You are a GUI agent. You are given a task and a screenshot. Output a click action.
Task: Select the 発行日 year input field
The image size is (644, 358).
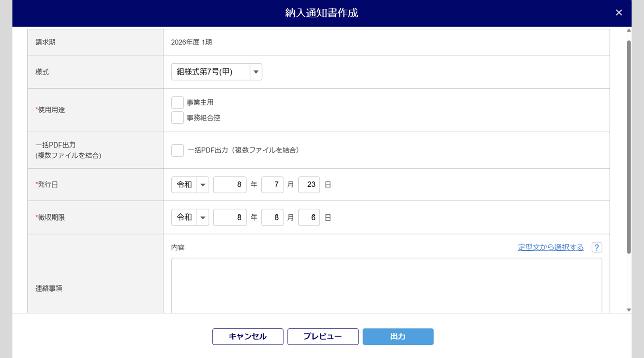pyautogui.click(x=230, y=185)
